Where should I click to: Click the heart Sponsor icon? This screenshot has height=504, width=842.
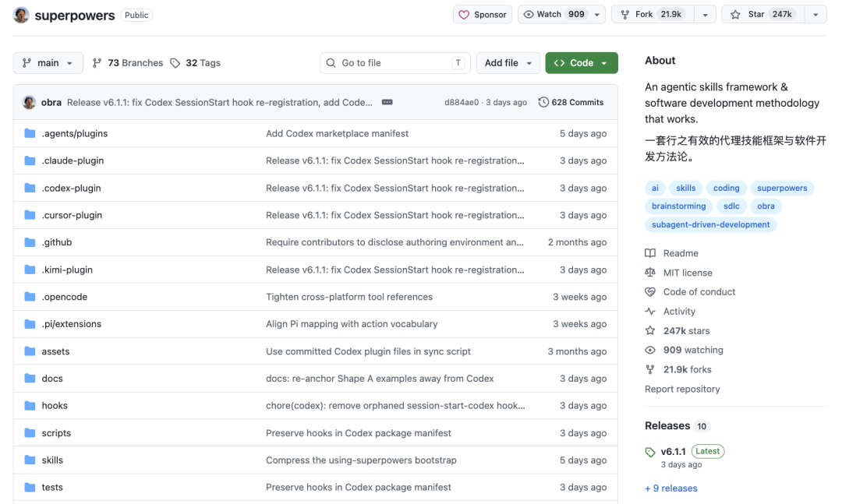[464, 15]
